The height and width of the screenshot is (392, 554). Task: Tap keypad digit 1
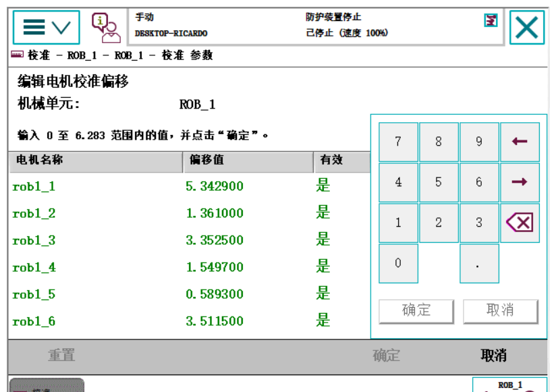pyautogui.click(x=398, y=223)
